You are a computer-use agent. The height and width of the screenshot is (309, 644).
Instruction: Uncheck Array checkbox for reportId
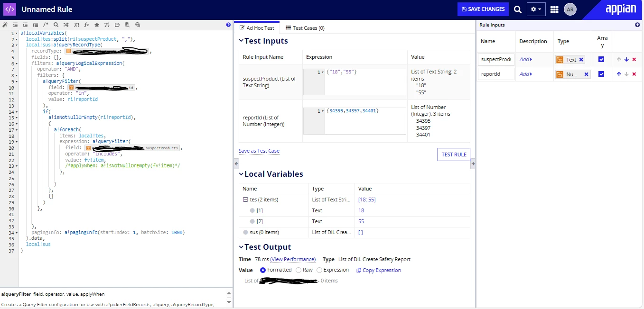tap(601, 74)
